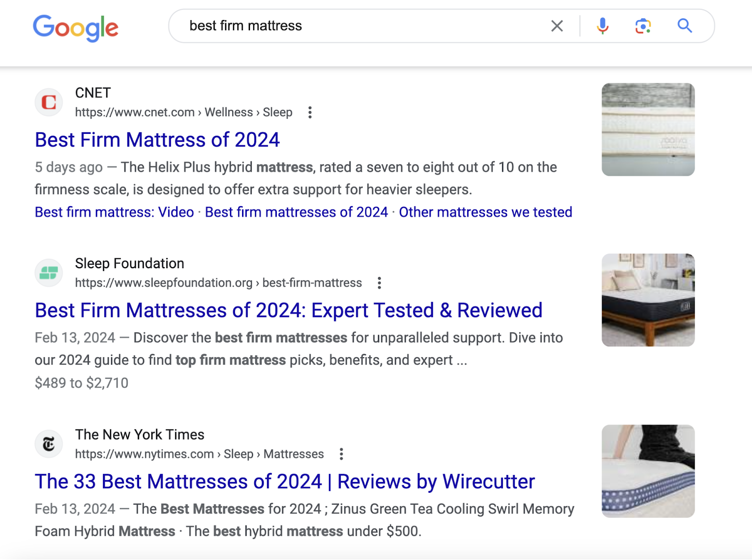Open options menu for the Sleep Foundation result

tap(379, 283)
